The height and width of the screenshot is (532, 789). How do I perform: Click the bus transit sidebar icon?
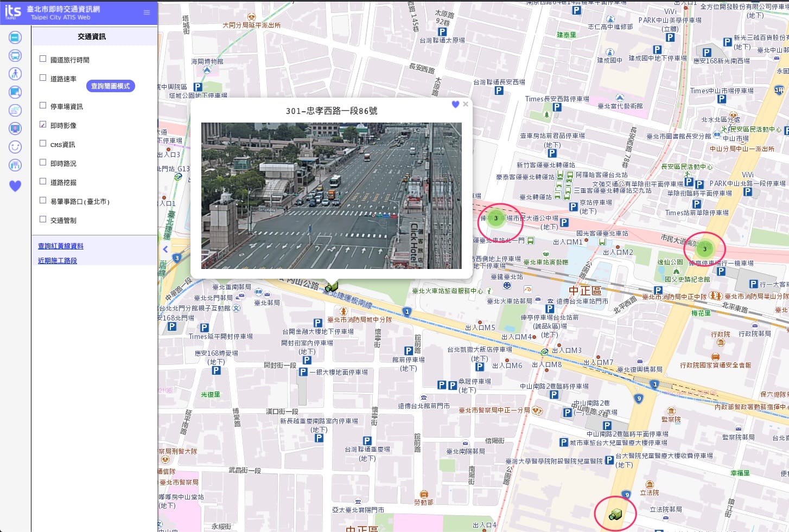(15, 55)
